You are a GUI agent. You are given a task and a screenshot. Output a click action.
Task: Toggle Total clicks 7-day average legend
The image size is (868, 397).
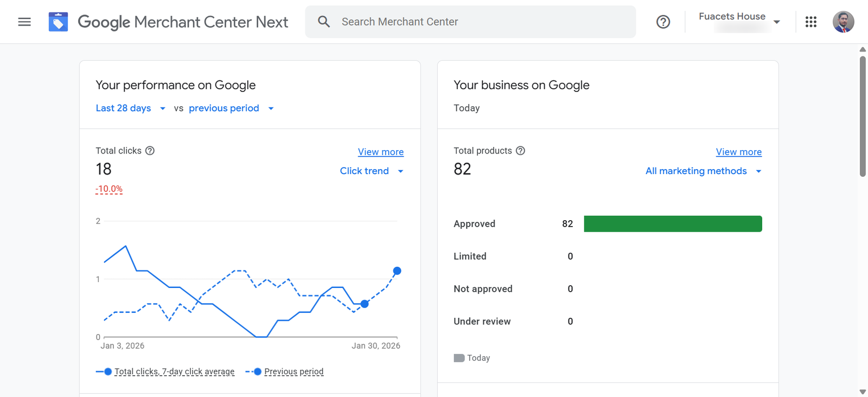174,372
